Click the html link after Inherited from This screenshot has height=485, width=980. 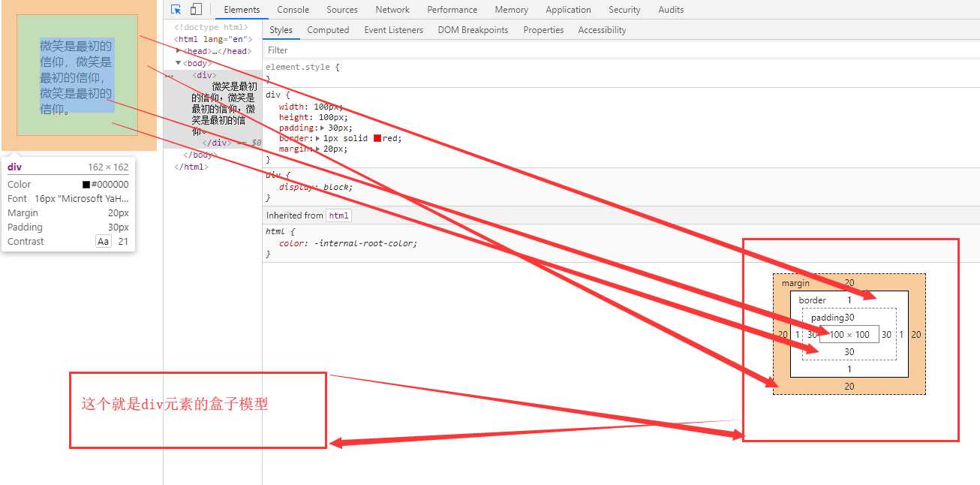click(x=338, y=215)
